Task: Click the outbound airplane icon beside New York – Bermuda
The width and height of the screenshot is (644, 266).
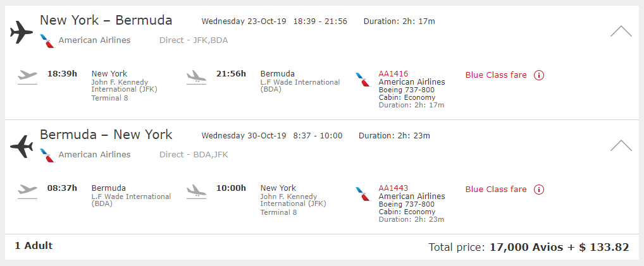Action: point(22,32)
